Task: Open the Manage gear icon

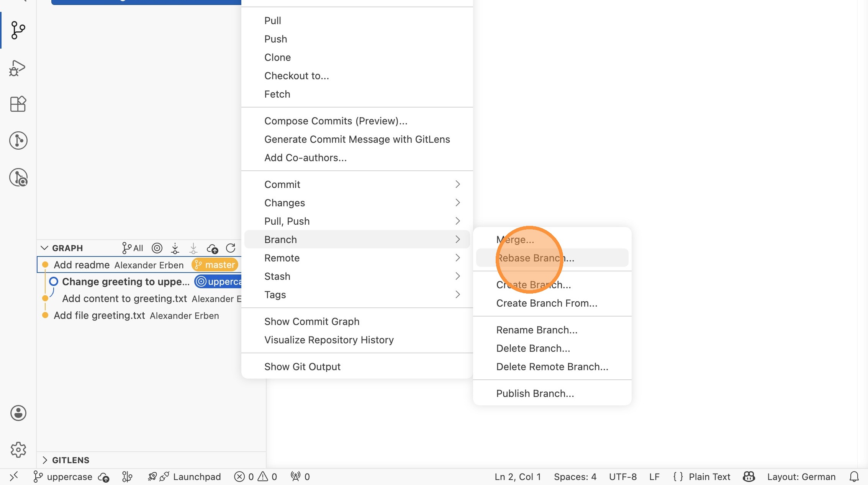Action: pyautogui.click(x=18, y=450)
